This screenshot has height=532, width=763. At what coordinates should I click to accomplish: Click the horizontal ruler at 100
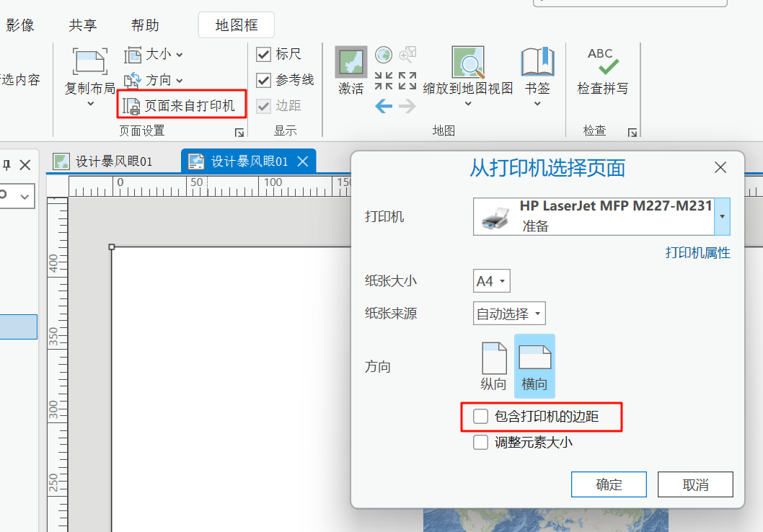[273, 182]
